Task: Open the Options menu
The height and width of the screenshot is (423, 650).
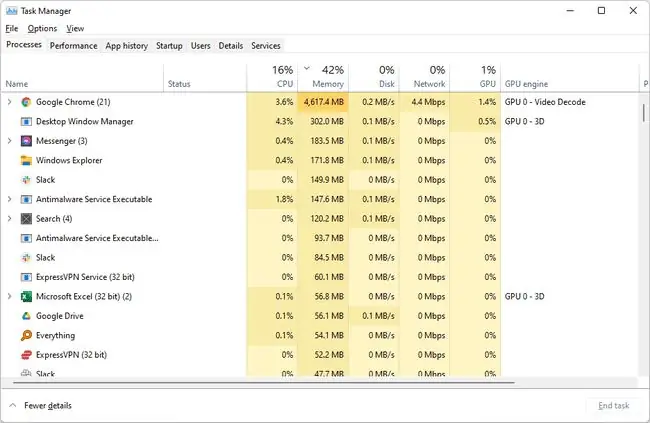Action: click(x=42, y=29)
